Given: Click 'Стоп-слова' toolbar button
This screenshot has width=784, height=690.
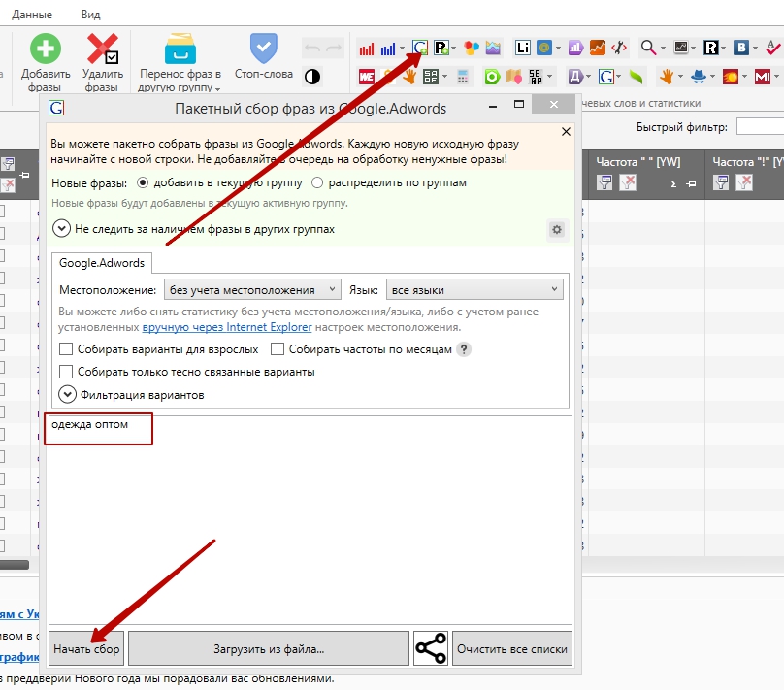Looking at the screenshot, I should [x=264, y=57].
